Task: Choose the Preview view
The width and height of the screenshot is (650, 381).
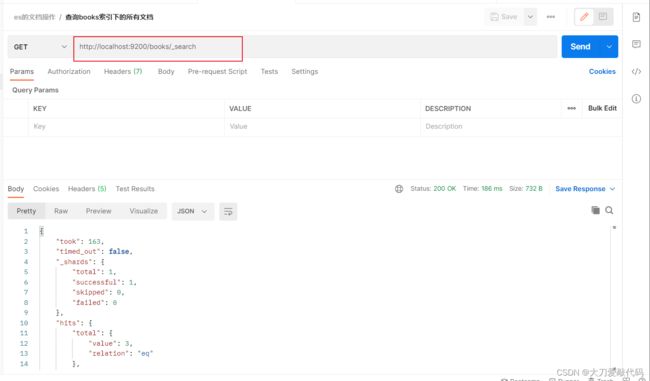Action: [99, 211]
